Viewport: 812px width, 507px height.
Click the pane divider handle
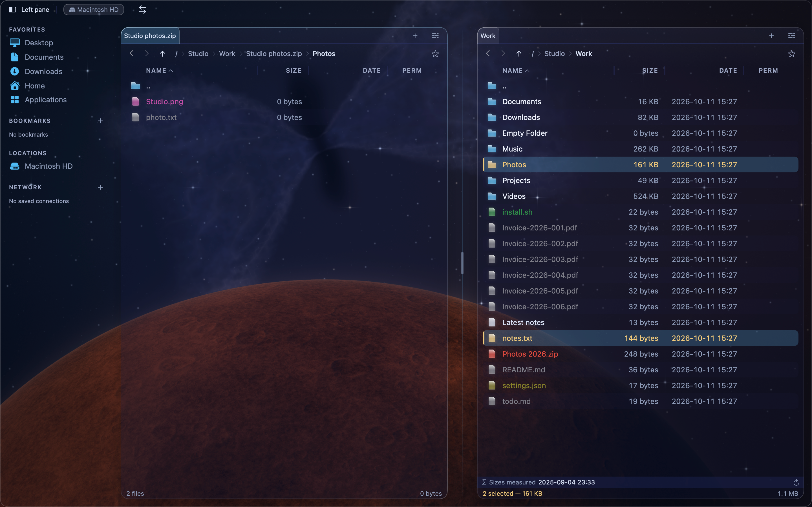click(x=462, y=263)
